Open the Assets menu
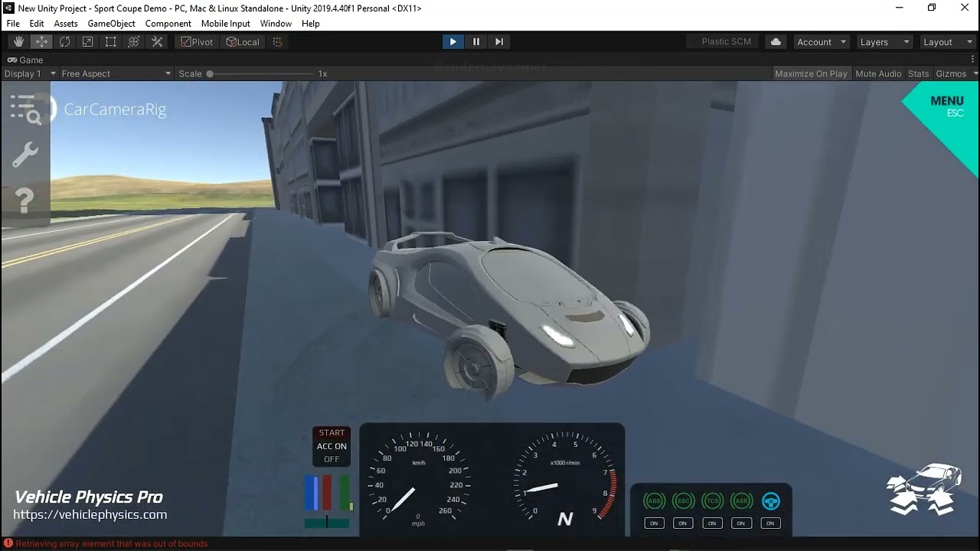 (66, 24)
